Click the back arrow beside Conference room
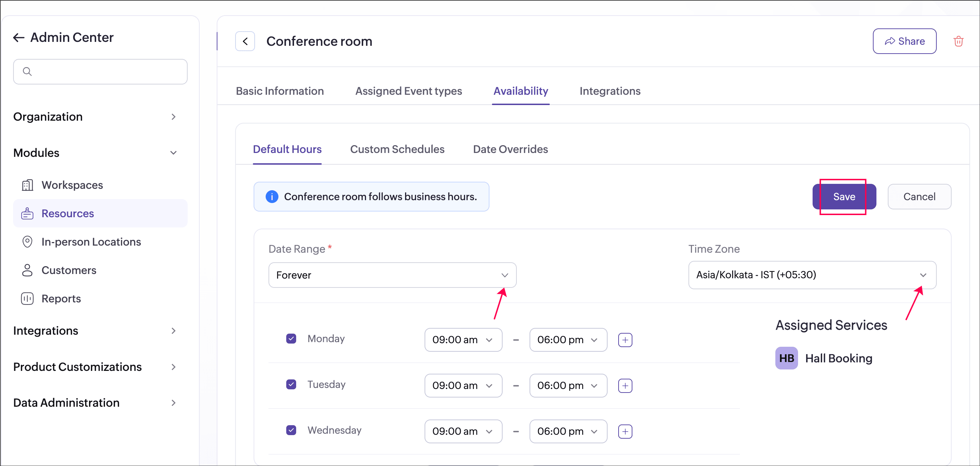 pyautogui.click(x=245, y=41)
